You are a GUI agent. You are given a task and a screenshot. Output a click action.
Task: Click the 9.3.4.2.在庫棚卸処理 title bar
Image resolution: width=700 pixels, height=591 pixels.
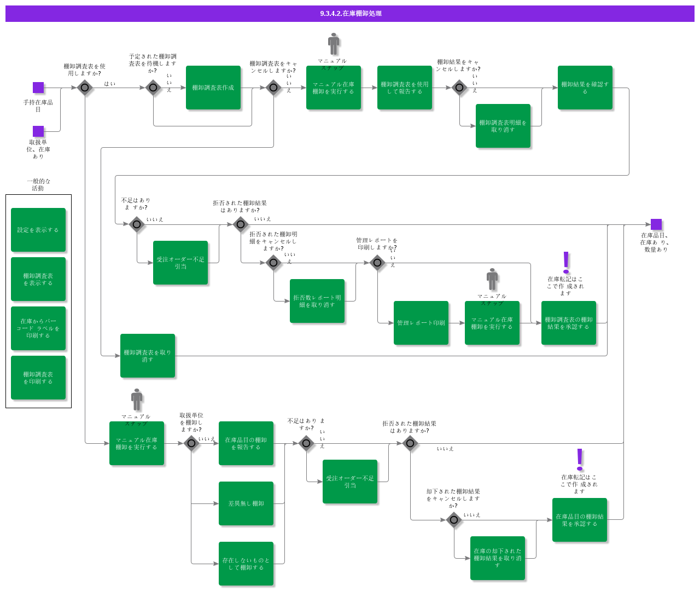pos(350,14)
